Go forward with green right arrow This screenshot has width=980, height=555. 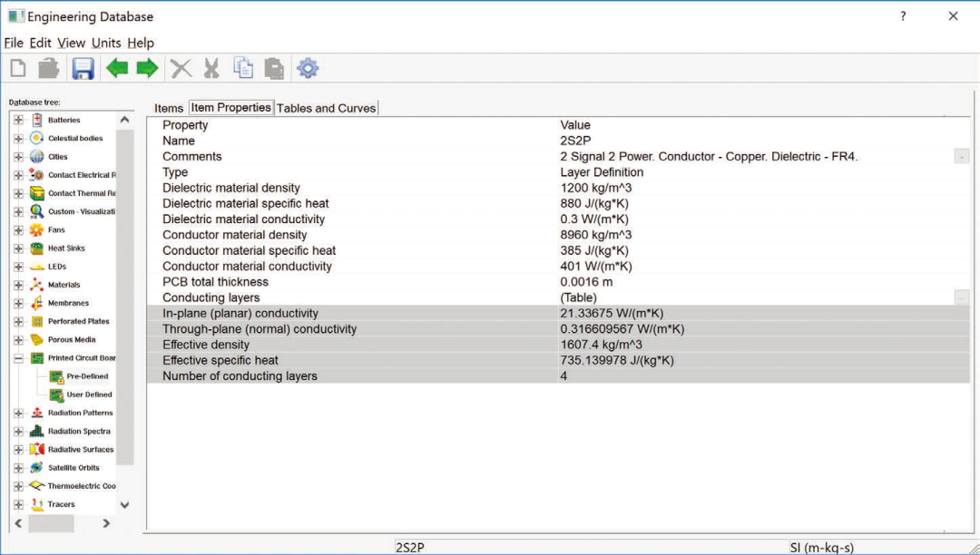pos(148,68)
